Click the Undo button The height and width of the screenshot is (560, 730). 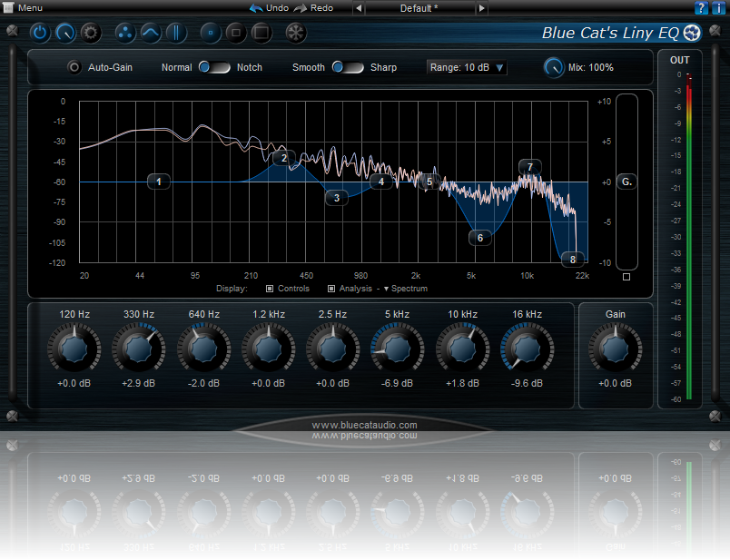coord(270,8)
